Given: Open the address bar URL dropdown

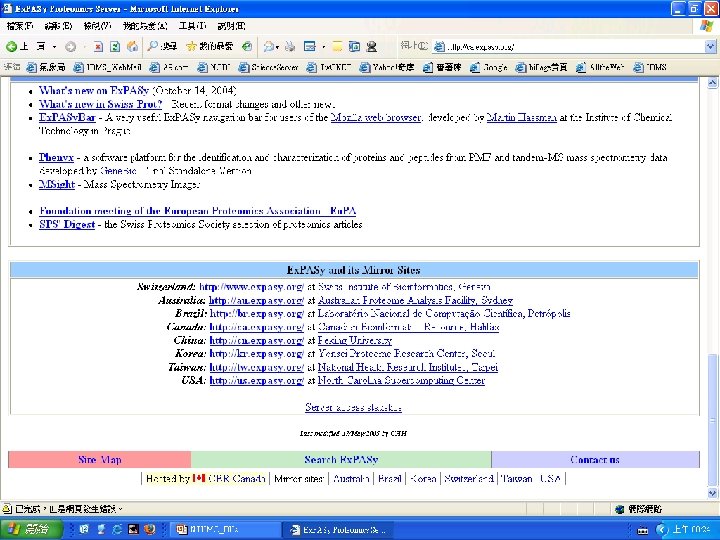Looking at the screenshot, I should [710, 46].
